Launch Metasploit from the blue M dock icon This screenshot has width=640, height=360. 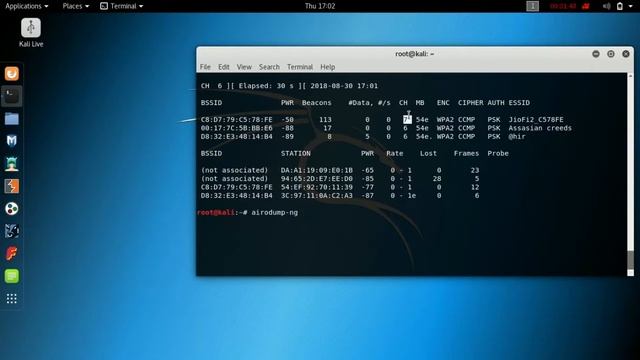pos(11,141)
